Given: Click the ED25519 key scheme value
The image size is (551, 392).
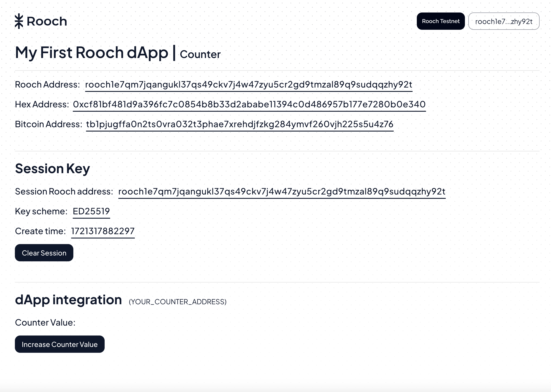Looking at the screenshot, I should [x=91, y=212].
